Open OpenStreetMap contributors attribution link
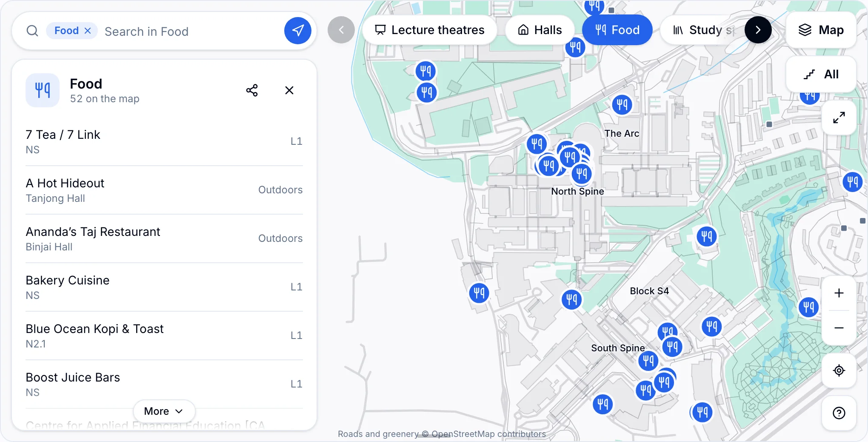 point(488,434)
